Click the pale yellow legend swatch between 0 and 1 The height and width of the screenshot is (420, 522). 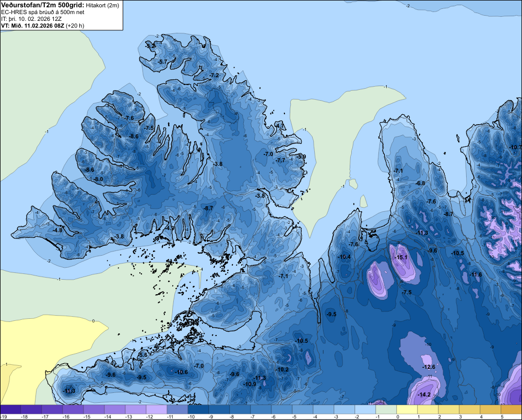click(407, 410)
